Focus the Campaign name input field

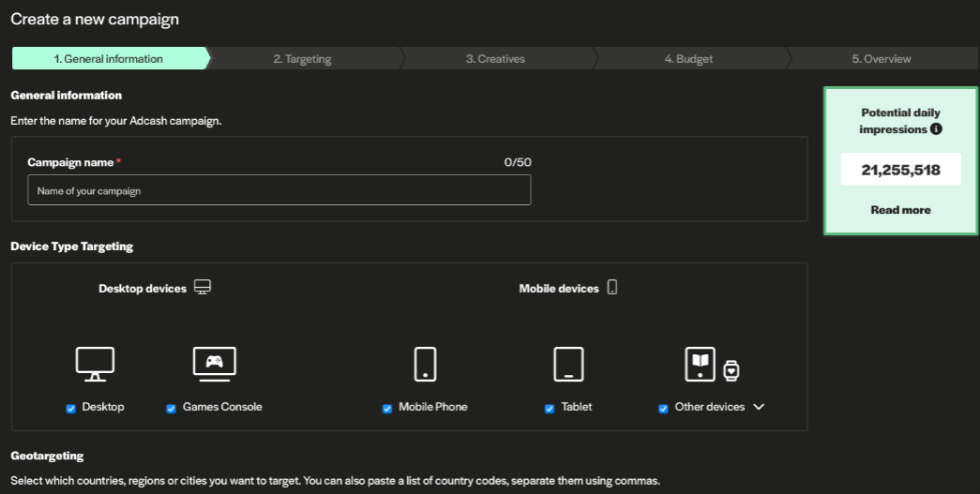pyautogui.click(x=279, y=190)
